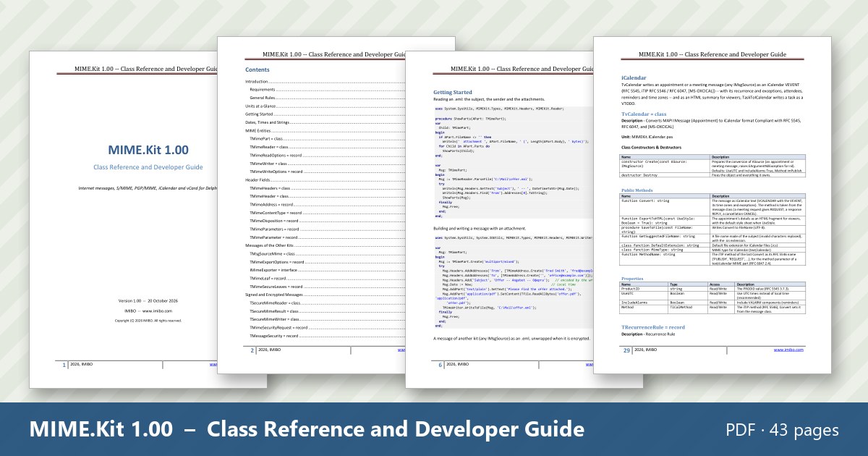This screenshot has height=456, width=868.
Task: Click the www.imibo.com link on page 29 footer
Action: pyautogui.click(x=789, y=350)
